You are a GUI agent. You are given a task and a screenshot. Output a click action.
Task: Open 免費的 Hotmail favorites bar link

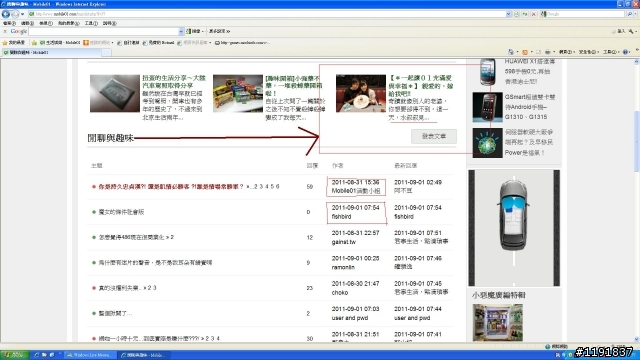coord(158,42)
